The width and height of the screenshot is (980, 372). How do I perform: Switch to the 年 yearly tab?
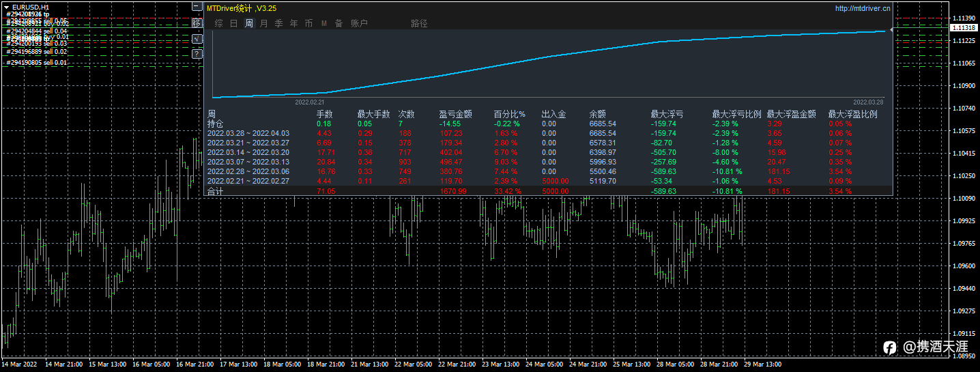point(293,24)
